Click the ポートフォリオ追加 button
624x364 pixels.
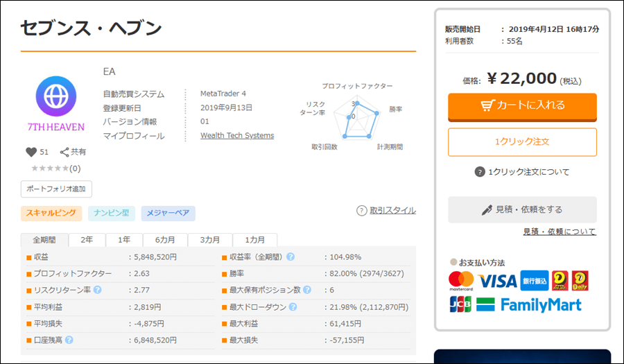pos(56,189)
